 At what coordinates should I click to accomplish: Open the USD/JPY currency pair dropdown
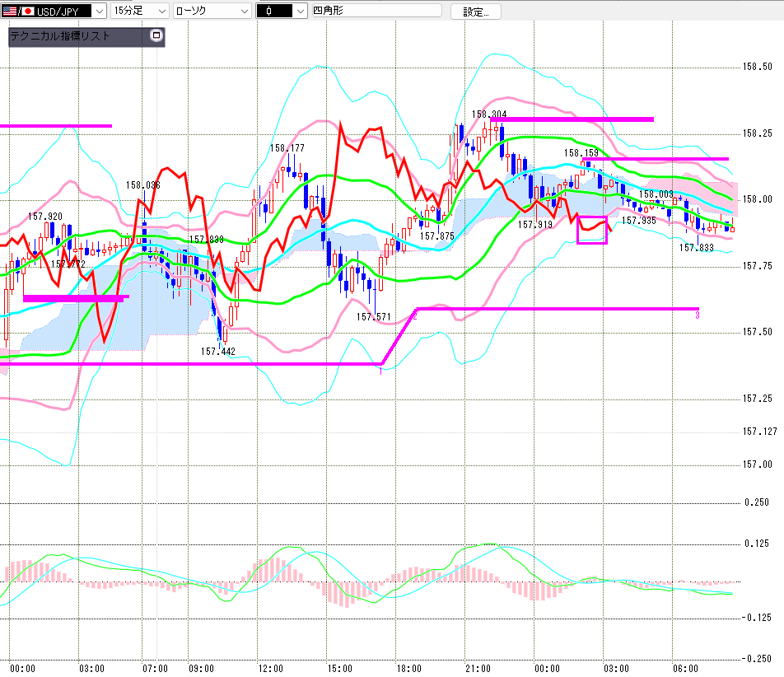tap(99, 11)
